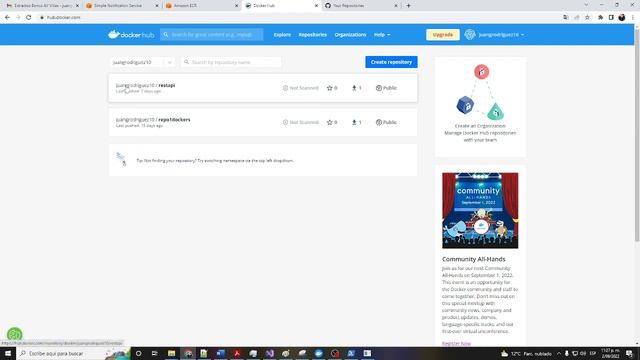Screen dimensions: 640x360
Task: Click the Search by repository name field
Action: 231,62
